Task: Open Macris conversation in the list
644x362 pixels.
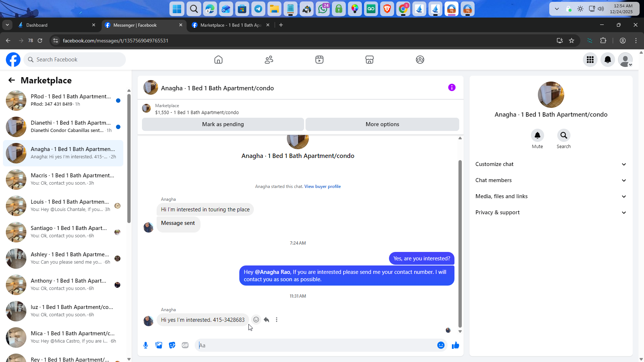Action: click(x=63, y=180)
